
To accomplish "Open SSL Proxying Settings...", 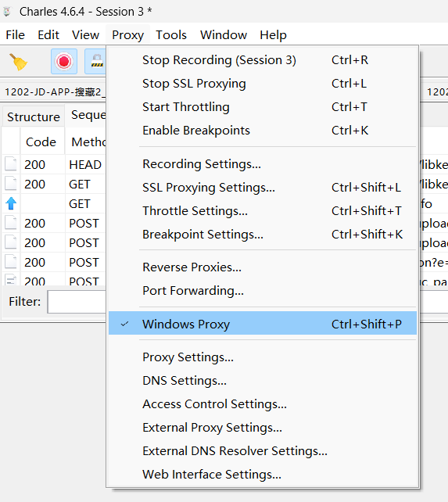I will [263, 188].
